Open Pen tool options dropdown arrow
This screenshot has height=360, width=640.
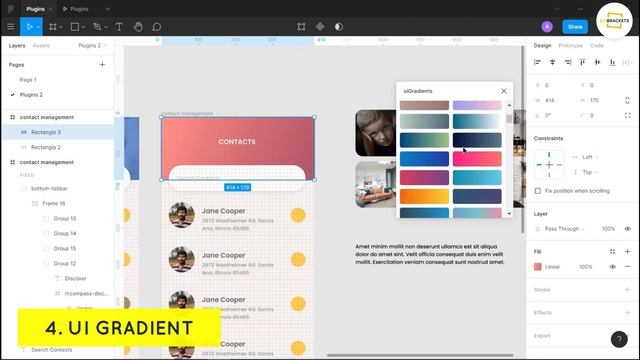[x=106, y=27]
